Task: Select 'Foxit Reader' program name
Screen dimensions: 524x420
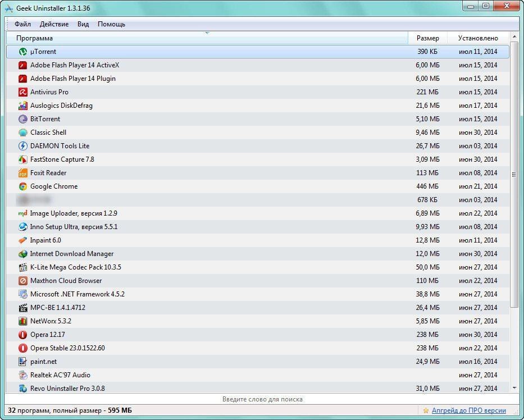Action: [x=48, y=173]
